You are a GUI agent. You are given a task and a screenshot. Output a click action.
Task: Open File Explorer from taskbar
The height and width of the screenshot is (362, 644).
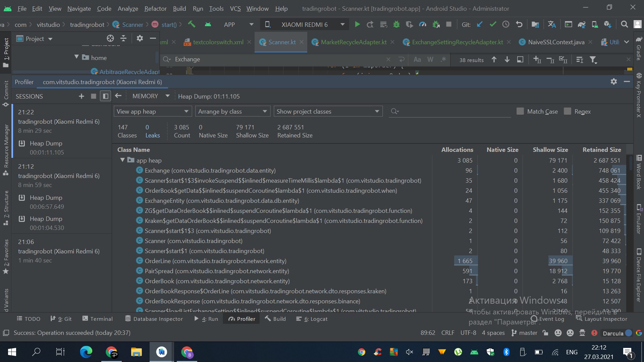point(136,352)
